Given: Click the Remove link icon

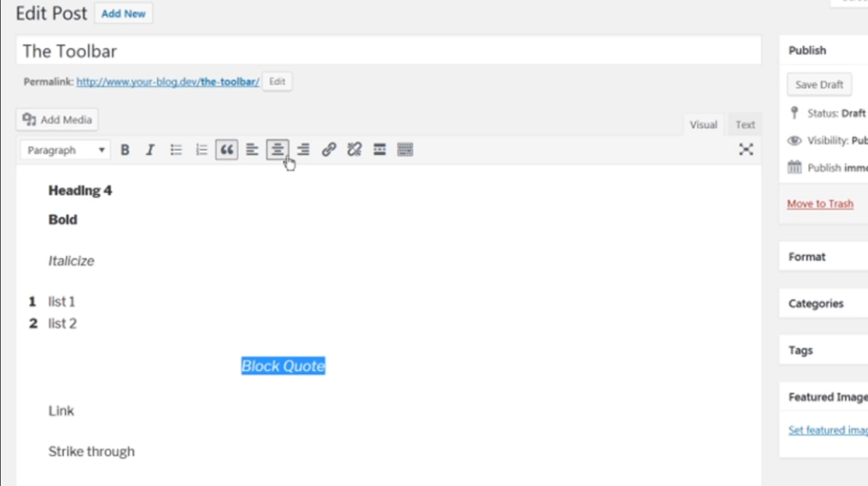Looking at the screenshot, I should tap(355, 149).
